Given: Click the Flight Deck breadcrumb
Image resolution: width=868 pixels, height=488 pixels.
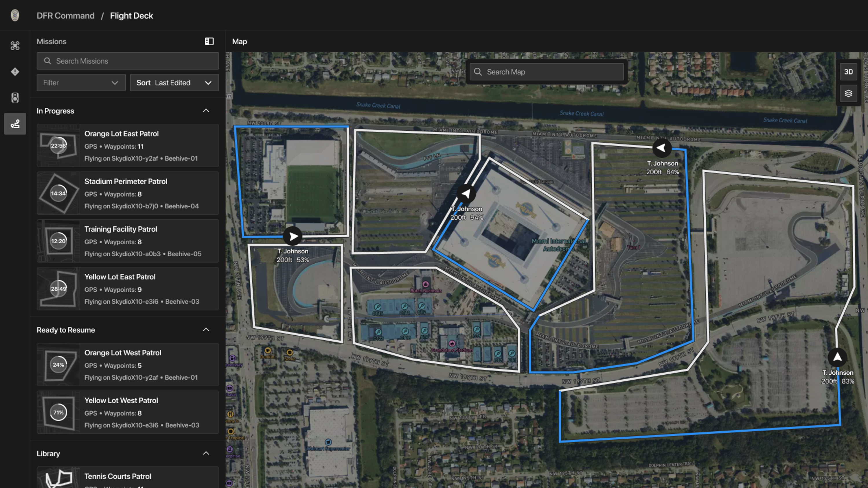Looking at the screenshot, I should click(x=131, y=16).
